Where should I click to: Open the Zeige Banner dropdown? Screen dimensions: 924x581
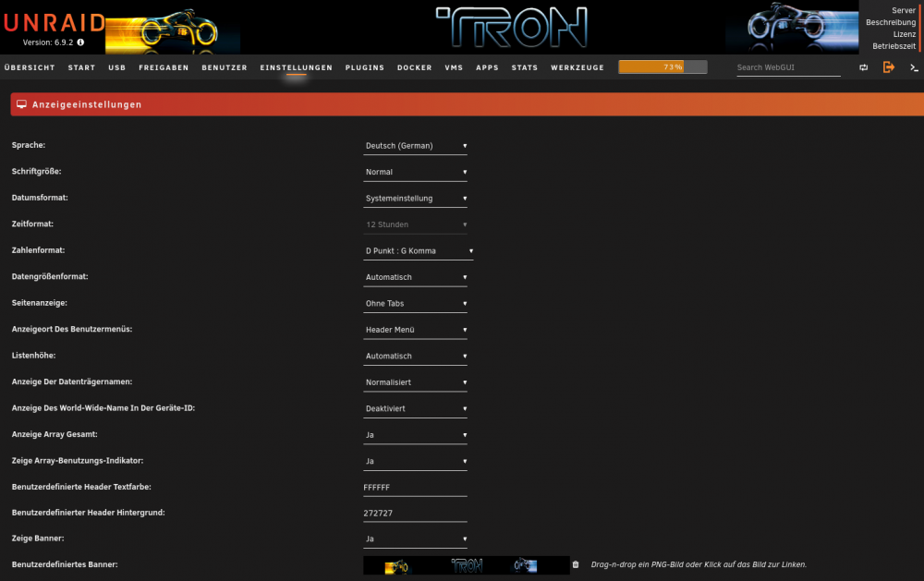point(416,539)
